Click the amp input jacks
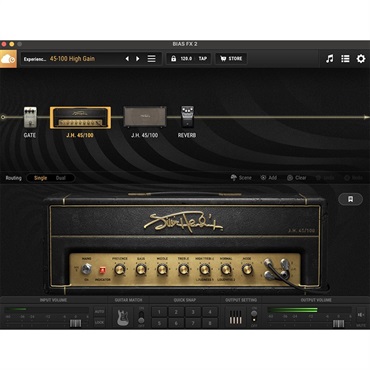370x370 pixels. tap(277, 269)
